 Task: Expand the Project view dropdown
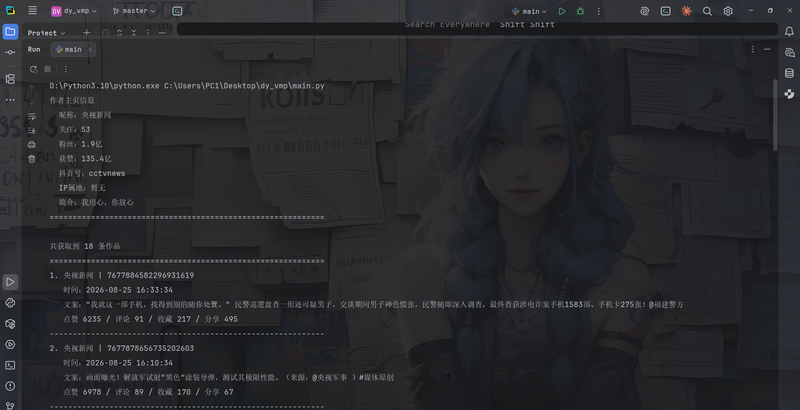[x=46, y=33]
